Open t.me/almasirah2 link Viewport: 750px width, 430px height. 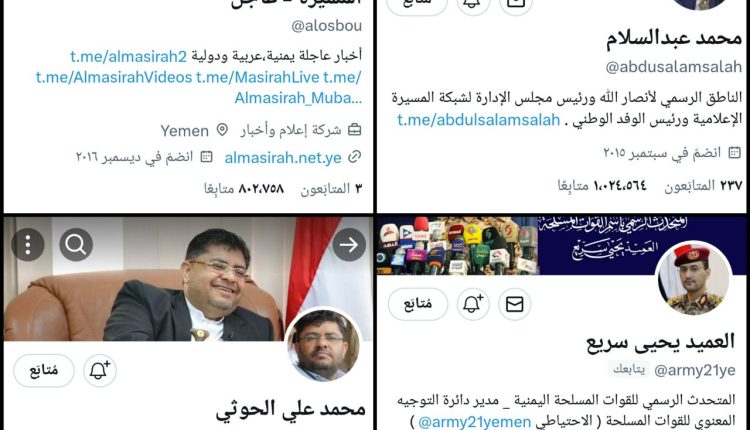coord(128,56)
